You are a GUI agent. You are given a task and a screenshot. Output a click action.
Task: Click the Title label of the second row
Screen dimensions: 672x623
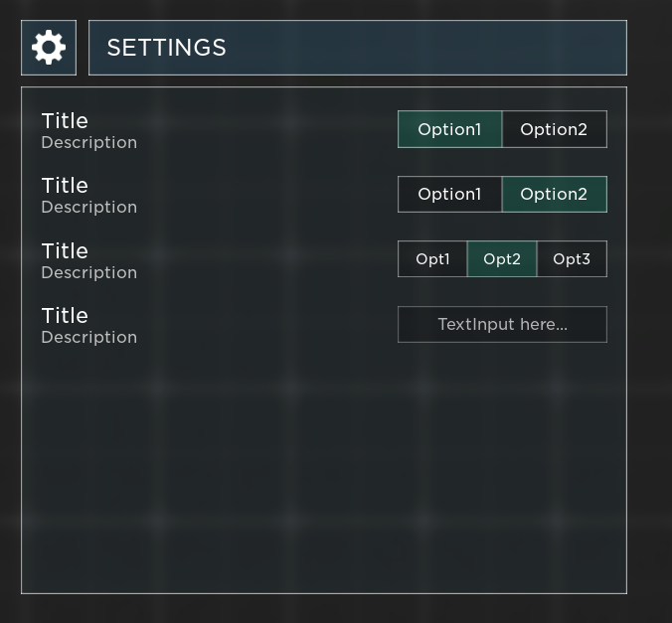click(x=65, y=186)
